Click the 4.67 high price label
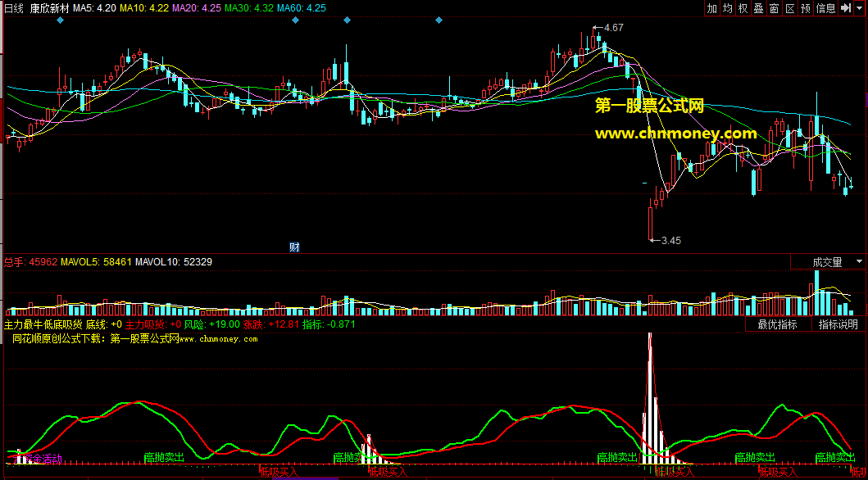 (614, 28)
